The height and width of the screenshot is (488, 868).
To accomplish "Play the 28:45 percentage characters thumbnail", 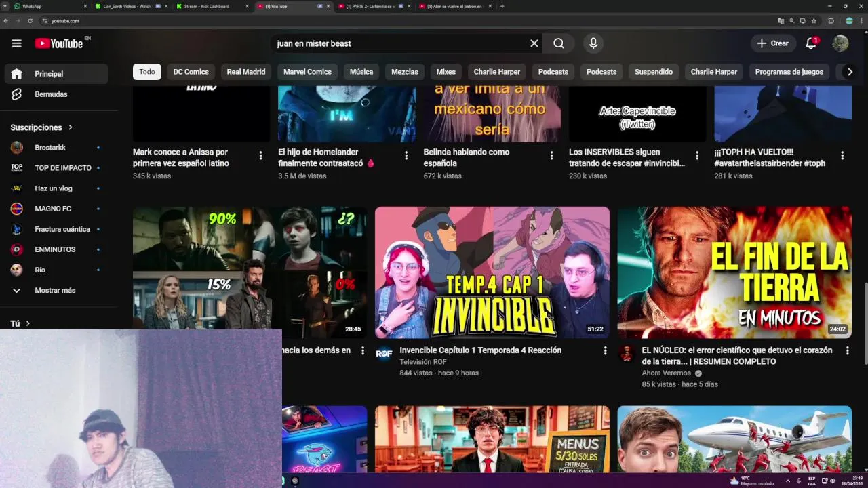I will [x=250, y=268].
